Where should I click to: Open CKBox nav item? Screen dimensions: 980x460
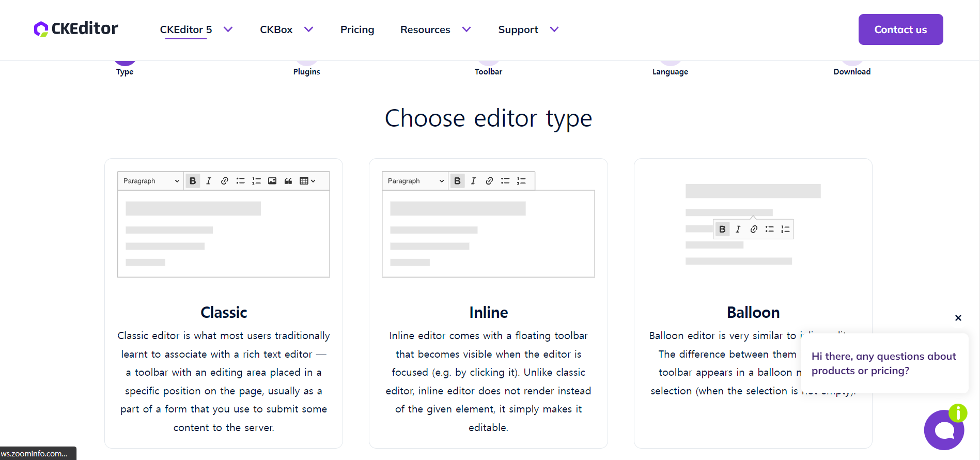click(x=276, y=29)
